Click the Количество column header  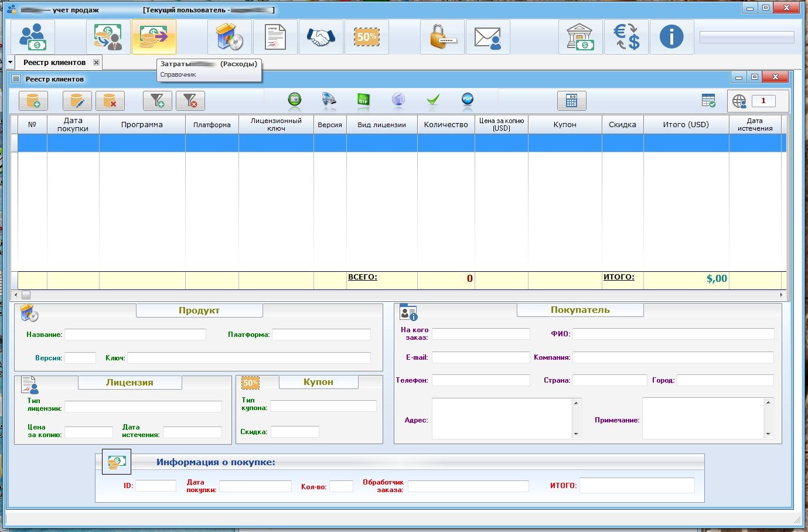coord(446,124)
